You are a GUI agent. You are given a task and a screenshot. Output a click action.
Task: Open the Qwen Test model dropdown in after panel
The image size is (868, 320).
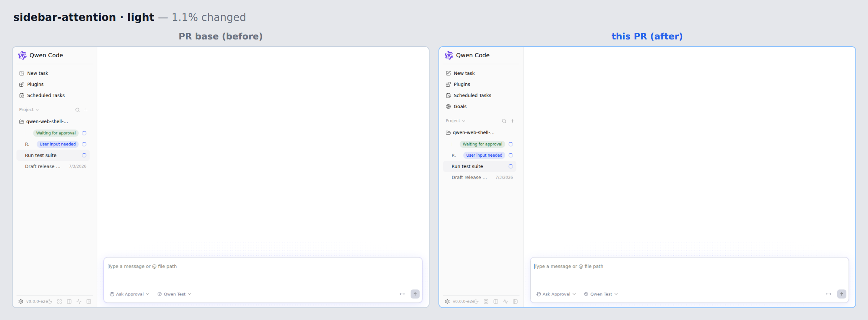point(601,294)
